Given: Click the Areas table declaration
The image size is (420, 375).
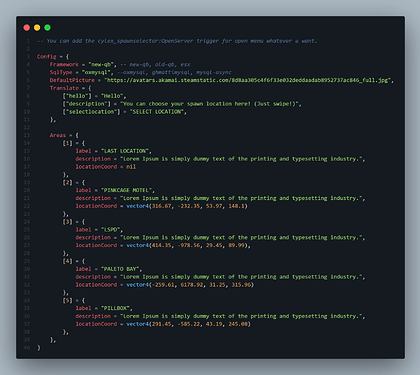Looking at the screenshot, I should tap(64, 135).
